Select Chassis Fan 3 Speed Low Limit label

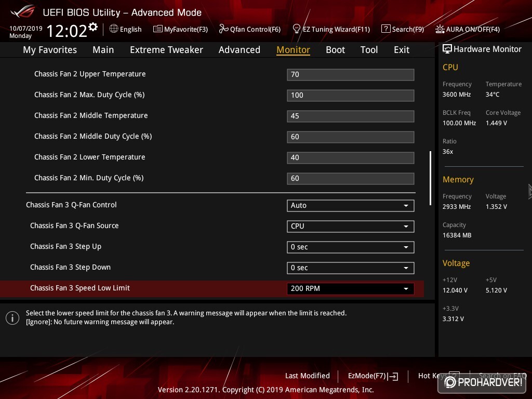click(79, 288)
